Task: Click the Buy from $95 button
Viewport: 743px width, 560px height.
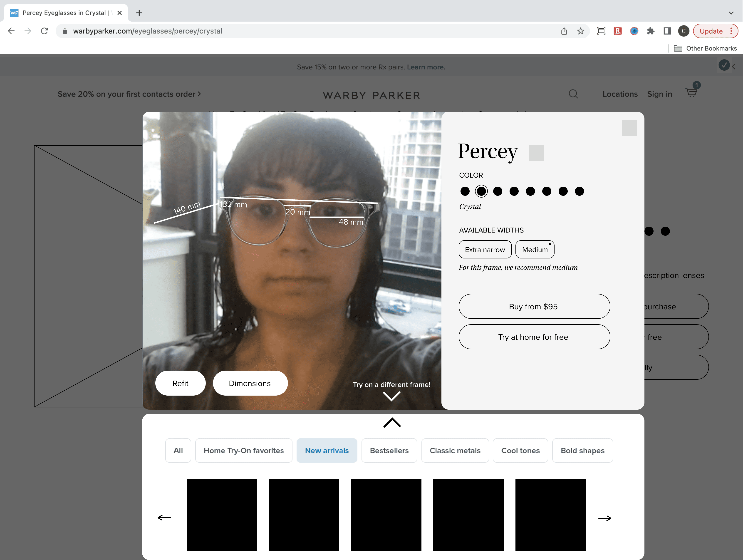Action: click(534, 306)
